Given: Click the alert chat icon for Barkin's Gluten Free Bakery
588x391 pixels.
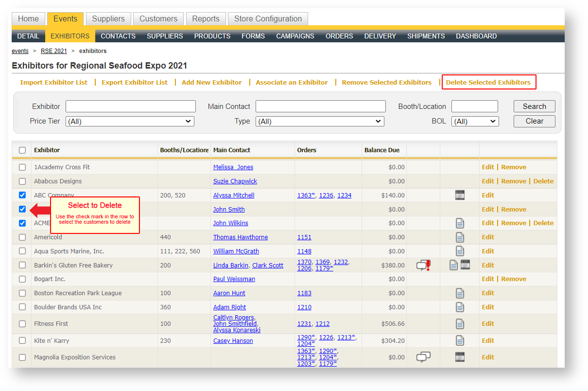Looking at the screenshot, I should pyautogui.click(x=423, y=265).
